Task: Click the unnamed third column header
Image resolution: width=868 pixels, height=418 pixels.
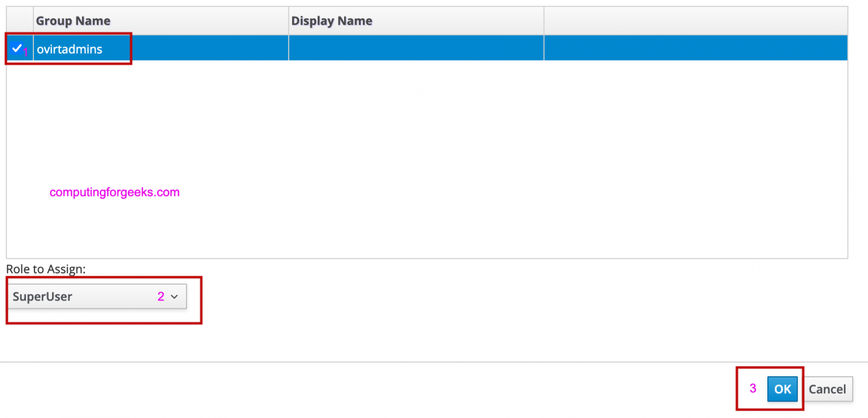Action: (x=695, y=20)
